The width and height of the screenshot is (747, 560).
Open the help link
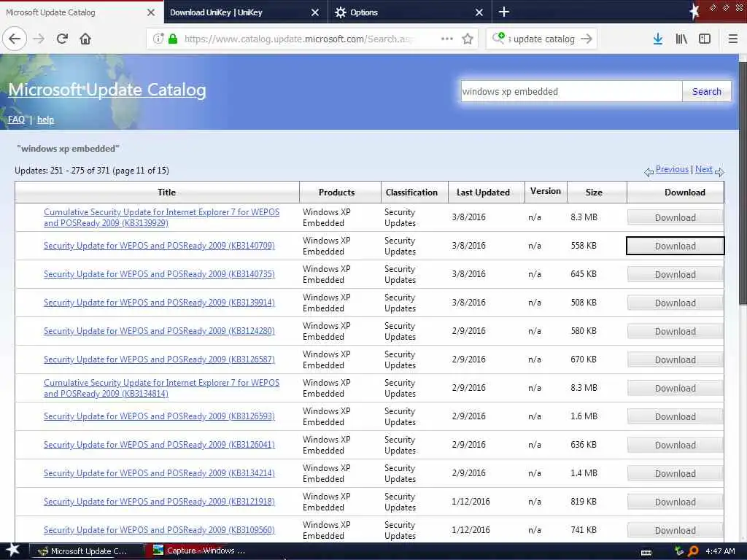[x=45, y=120]
